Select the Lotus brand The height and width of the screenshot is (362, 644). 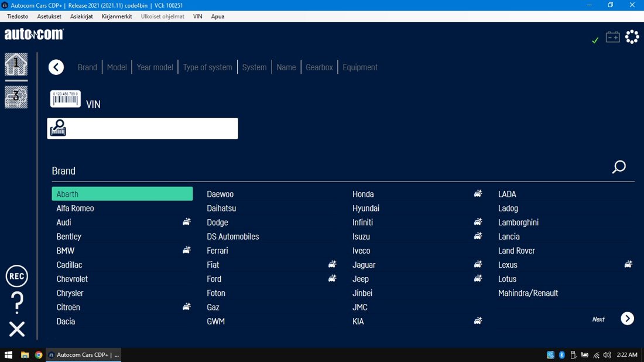(507, 279)
